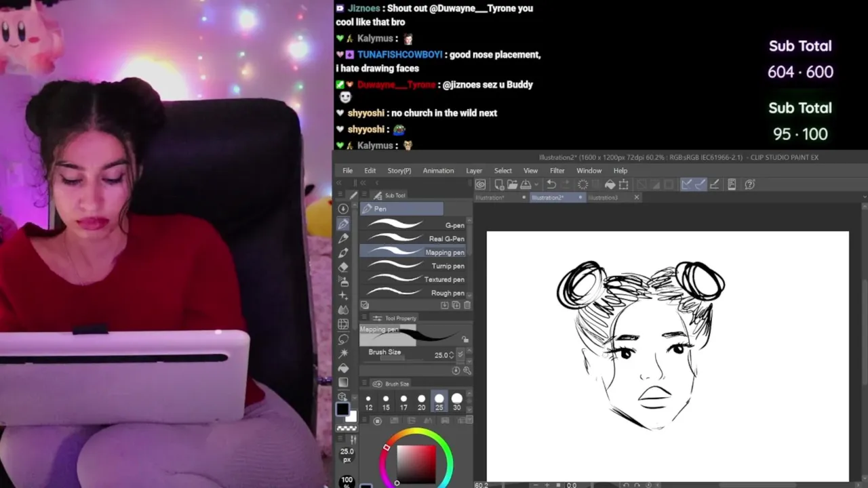Adjust the Brush Size stepper arrows
Viewport: 868px width, 488px height.
[x=451, y=354]
